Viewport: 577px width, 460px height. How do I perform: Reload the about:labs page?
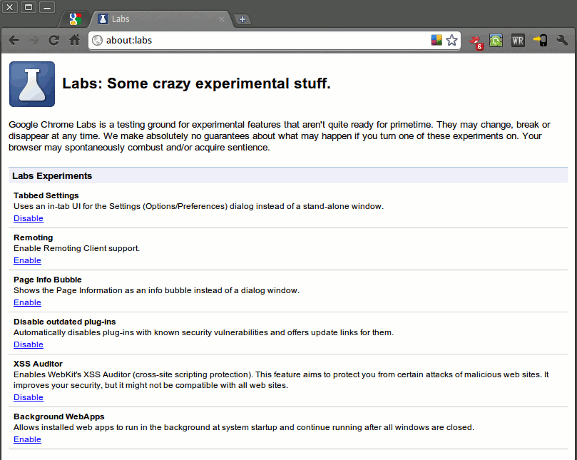tap(54, 40)
